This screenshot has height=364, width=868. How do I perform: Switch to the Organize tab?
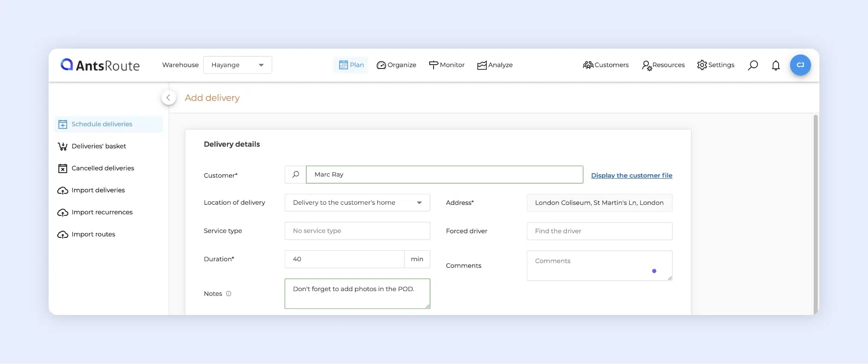pos(396,65)
